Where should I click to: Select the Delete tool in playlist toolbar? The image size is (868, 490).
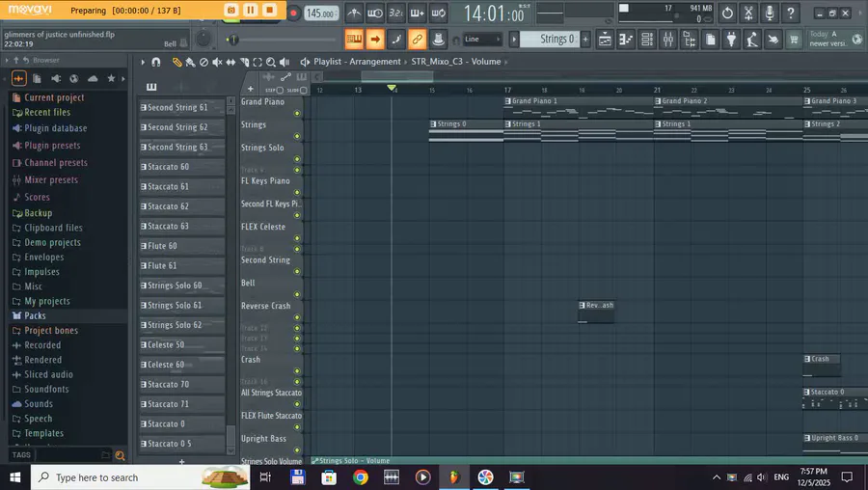203,62
